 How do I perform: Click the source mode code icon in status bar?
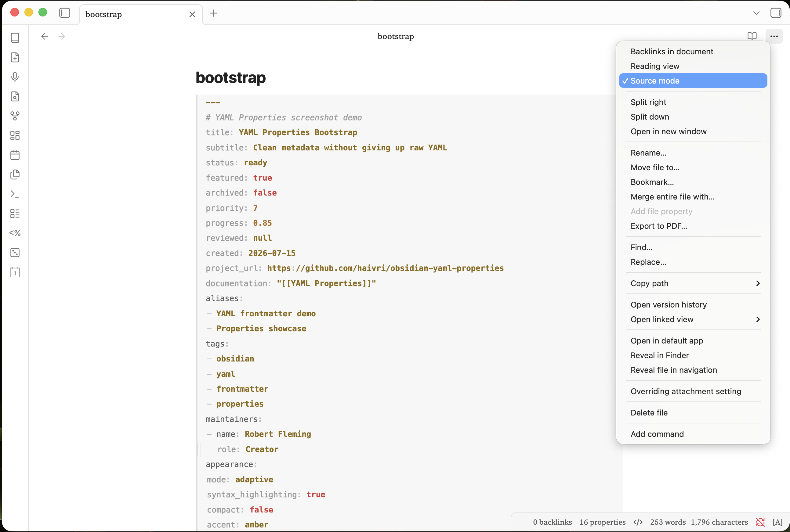tap(638, 522)
